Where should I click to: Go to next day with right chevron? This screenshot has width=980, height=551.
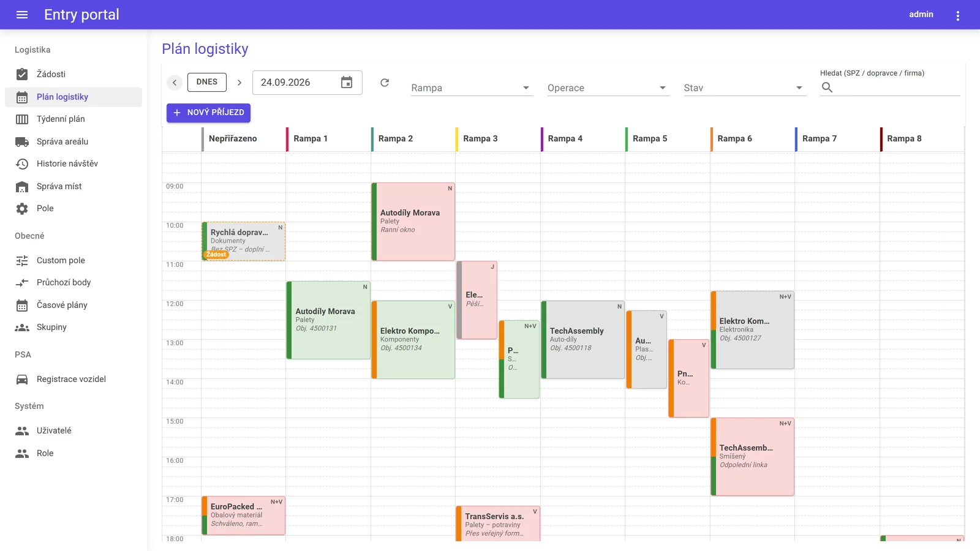click(x=239, y=83)
